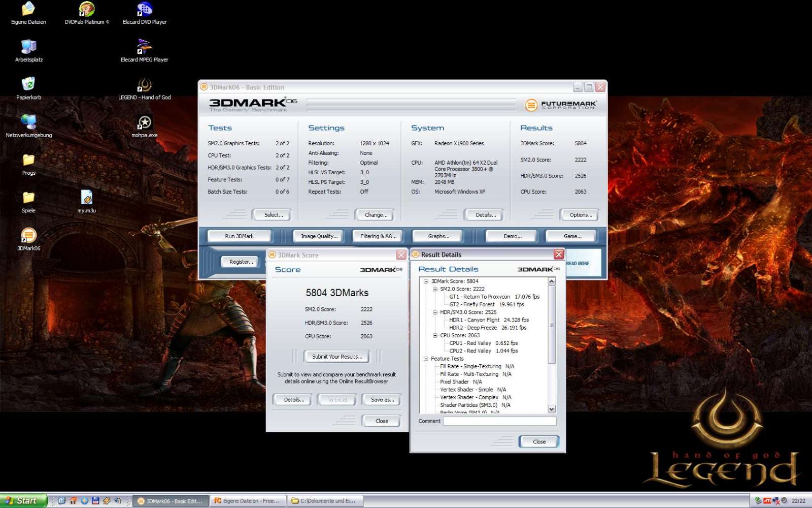Viewport: 812px width, 508px height.
Task: Launch the Elecard DVD Player shortcut
Action: pyautogui.click(x=145, y=13)
